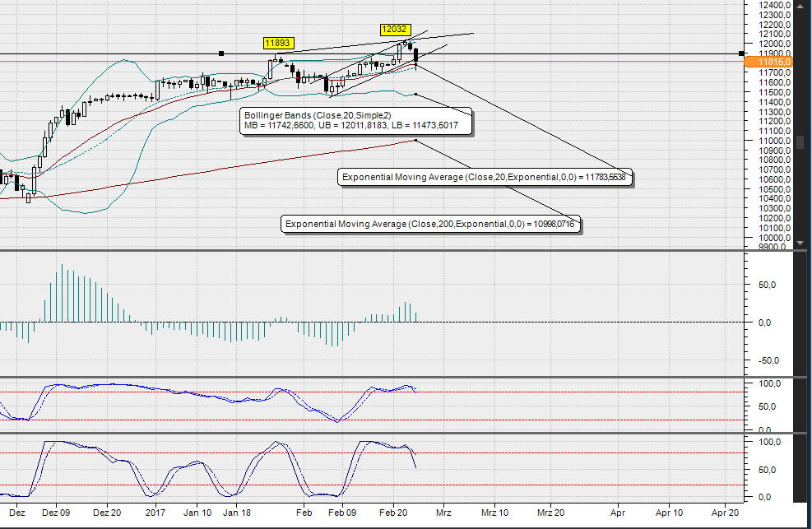Click the Apr 20 date label
This screenshot has width=812, height=529.
pyautogui.click(x=725, y=513)
